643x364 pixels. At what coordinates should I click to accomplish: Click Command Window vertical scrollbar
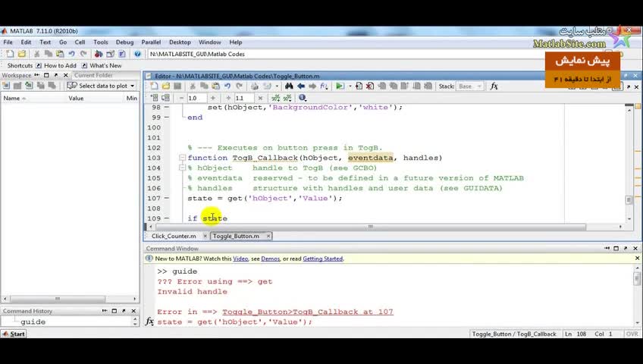pyautogui.click(x=637, y=294)
